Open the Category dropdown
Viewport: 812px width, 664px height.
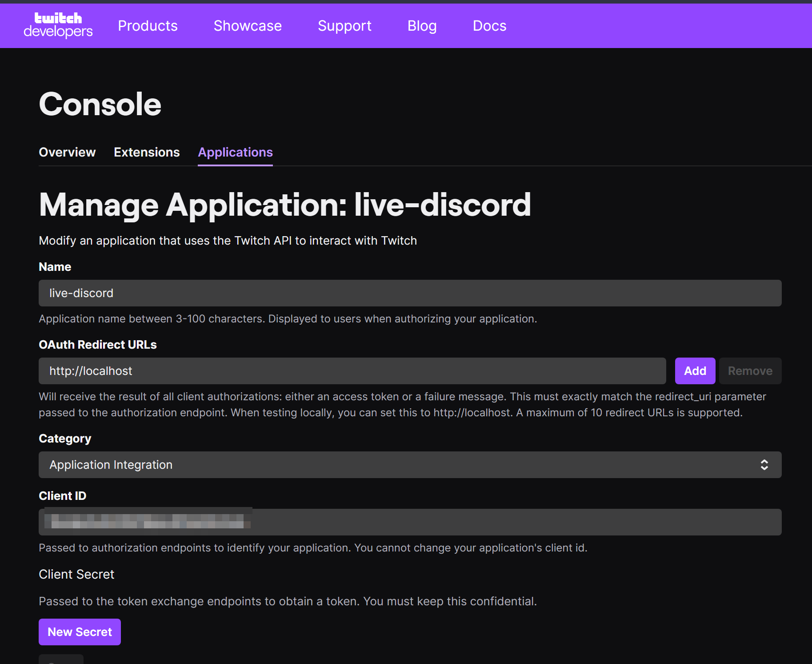coord(410,465)
